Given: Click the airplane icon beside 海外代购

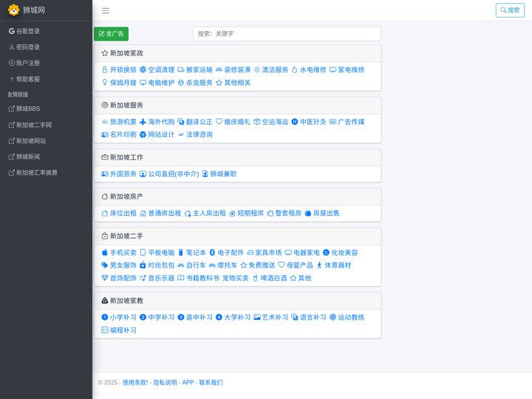Looking at the screenshot, I should click(x=143, y=121).
